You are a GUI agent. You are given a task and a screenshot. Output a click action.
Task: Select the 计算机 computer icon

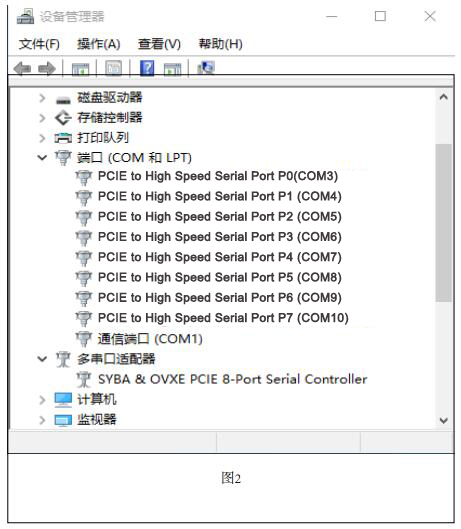point(63,400)
